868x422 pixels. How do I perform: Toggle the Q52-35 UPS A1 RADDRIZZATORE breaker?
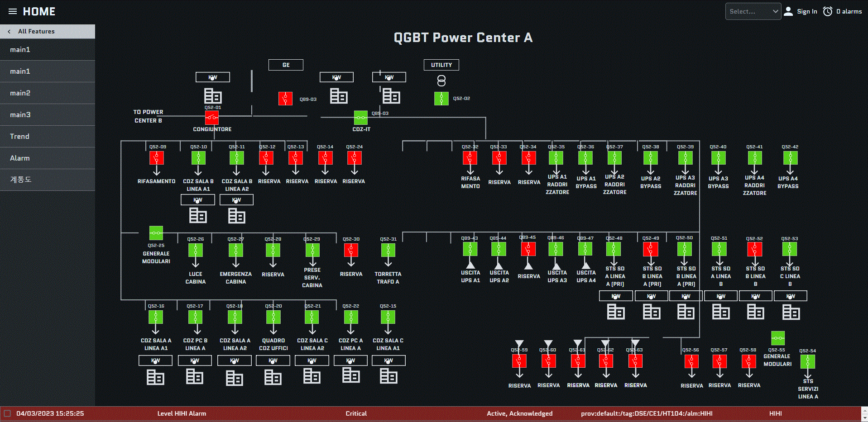[x=556, y=158]
